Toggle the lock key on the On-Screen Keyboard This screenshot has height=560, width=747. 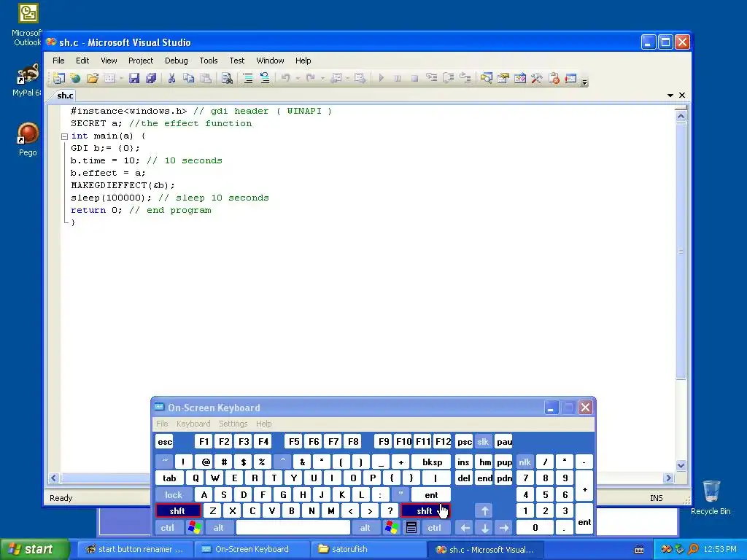(x=174, y=495)
